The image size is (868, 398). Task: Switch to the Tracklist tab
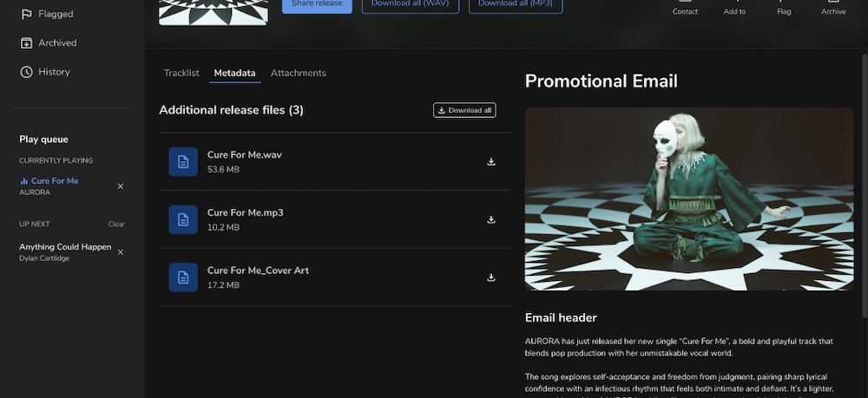[x=181, y=73]
